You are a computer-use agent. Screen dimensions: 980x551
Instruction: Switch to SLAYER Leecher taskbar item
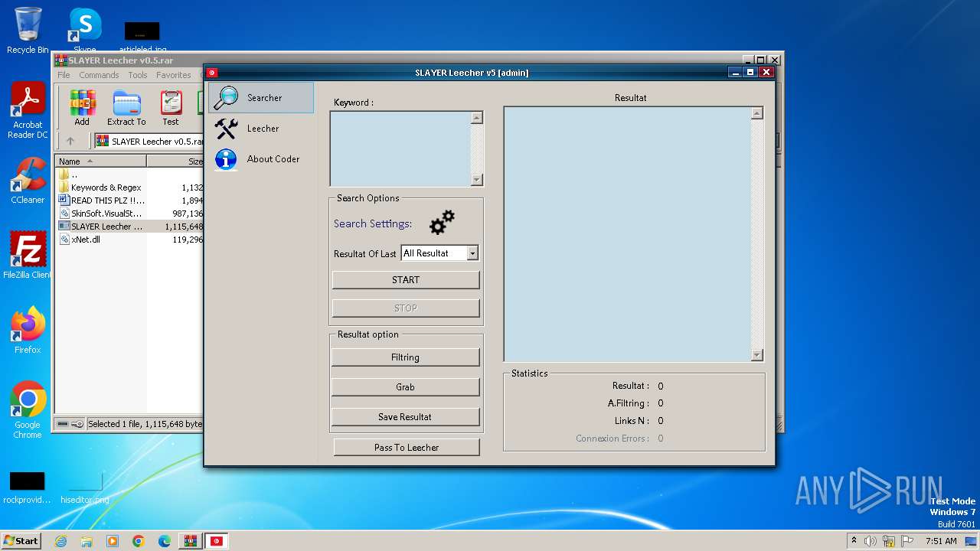click(x=218, y=541)
